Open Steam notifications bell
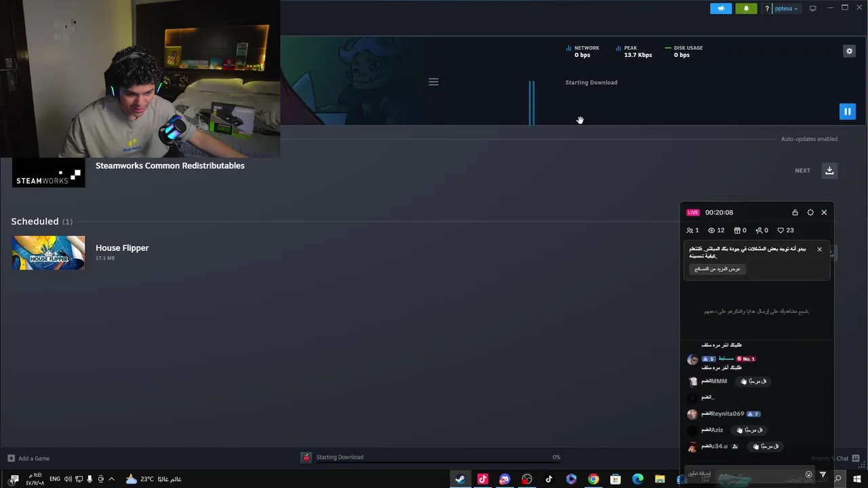The width and height of the screenshot is (868, 488). tap(746, 8)
